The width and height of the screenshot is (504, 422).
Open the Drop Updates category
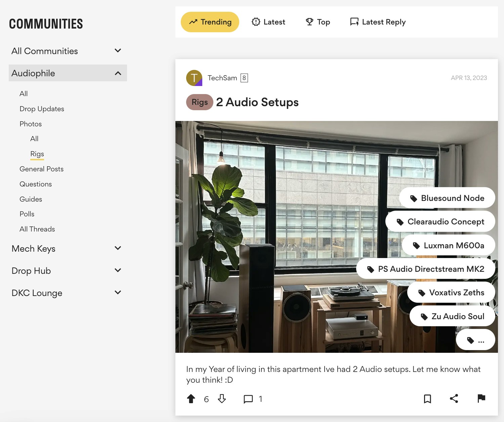(x=42, y=109)
